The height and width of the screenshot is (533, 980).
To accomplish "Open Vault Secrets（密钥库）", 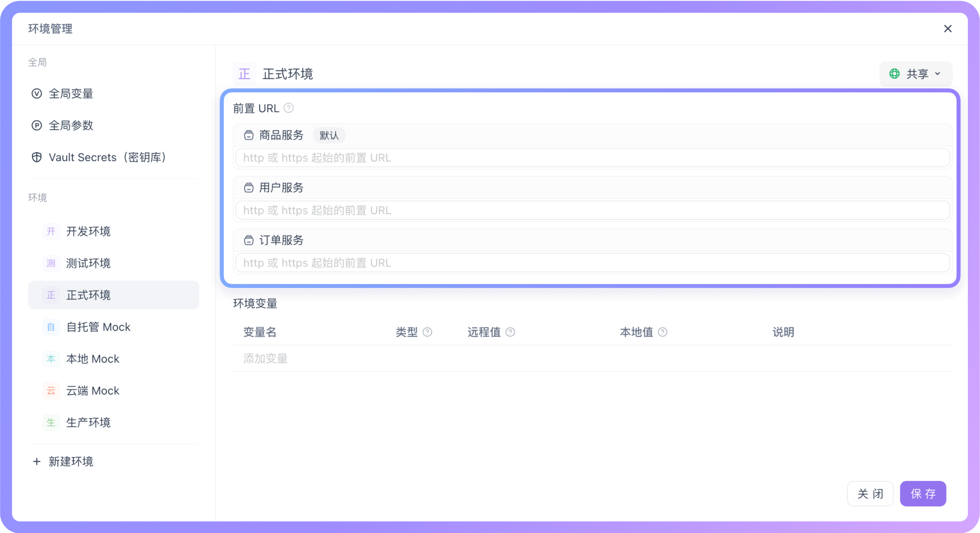I will 114,157.
